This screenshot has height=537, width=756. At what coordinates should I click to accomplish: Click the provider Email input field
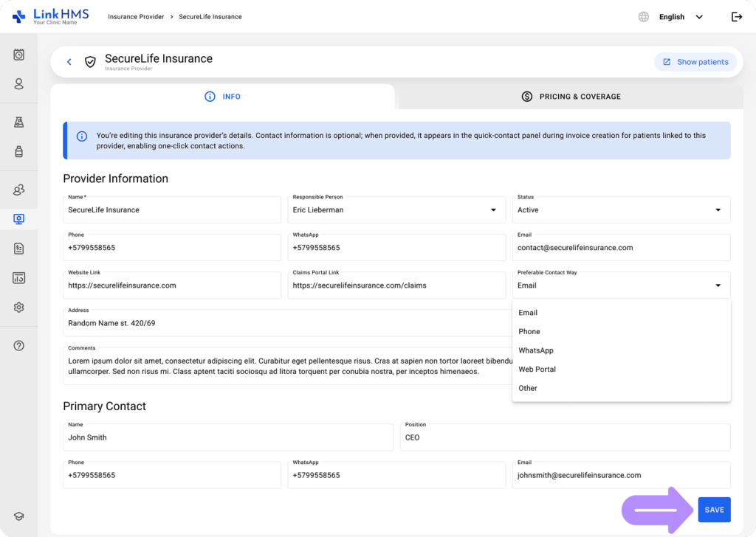621,248
